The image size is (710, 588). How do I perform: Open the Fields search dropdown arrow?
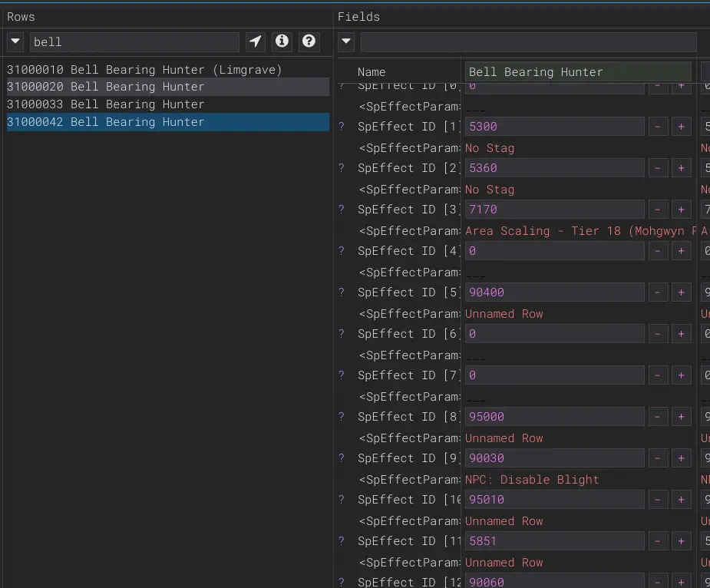click(346, 41)
